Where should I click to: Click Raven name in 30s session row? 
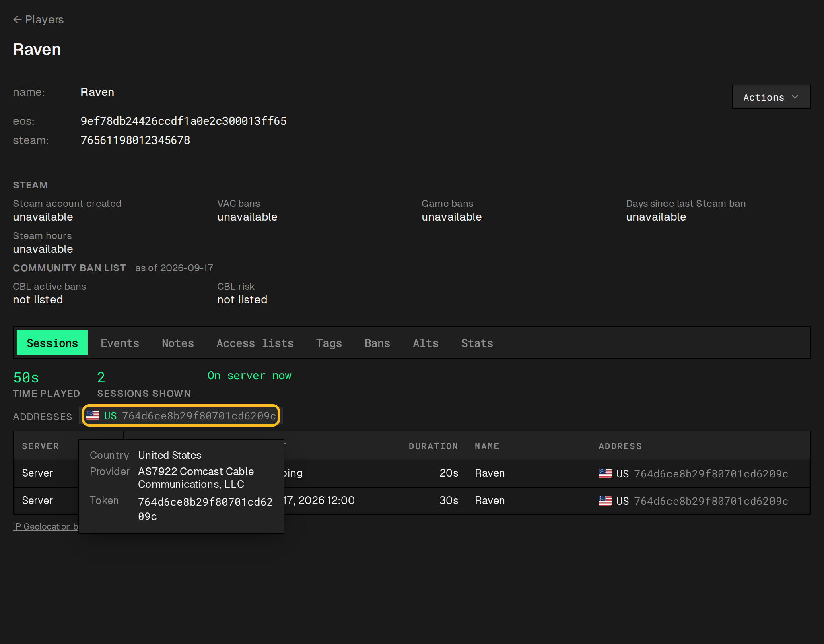[490, 500]
